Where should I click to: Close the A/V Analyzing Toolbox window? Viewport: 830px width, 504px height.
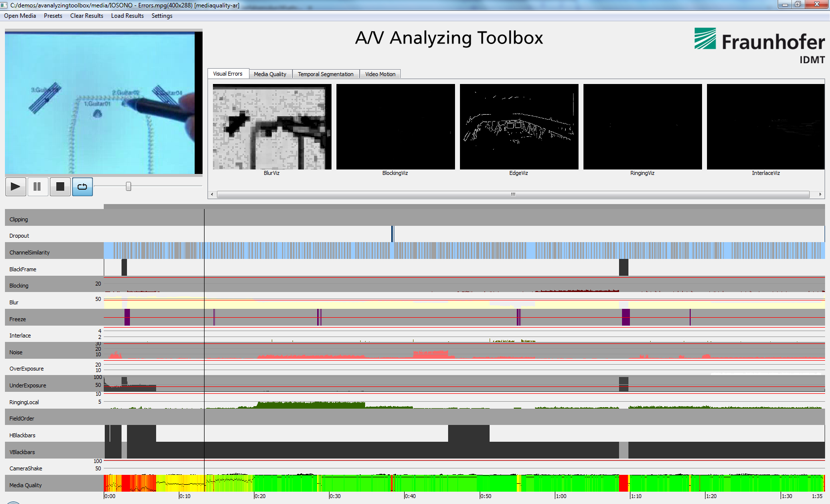(x=817, y=4)
